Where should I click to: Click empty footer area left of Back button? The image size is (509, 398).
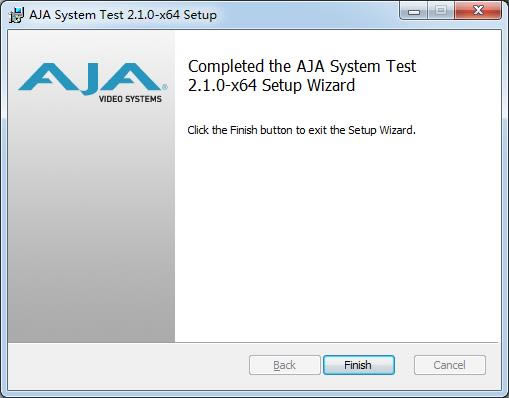(128, 365)
